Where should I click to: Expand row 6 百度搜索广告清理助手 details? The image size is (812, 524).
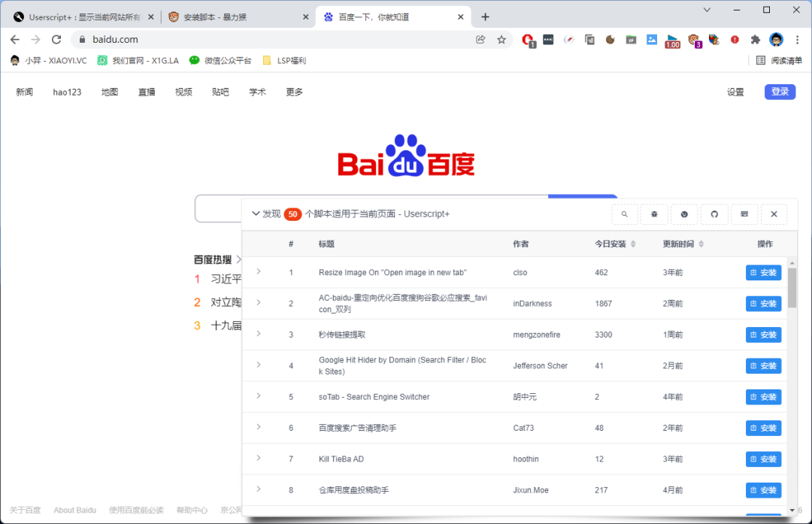click(259, 427)
